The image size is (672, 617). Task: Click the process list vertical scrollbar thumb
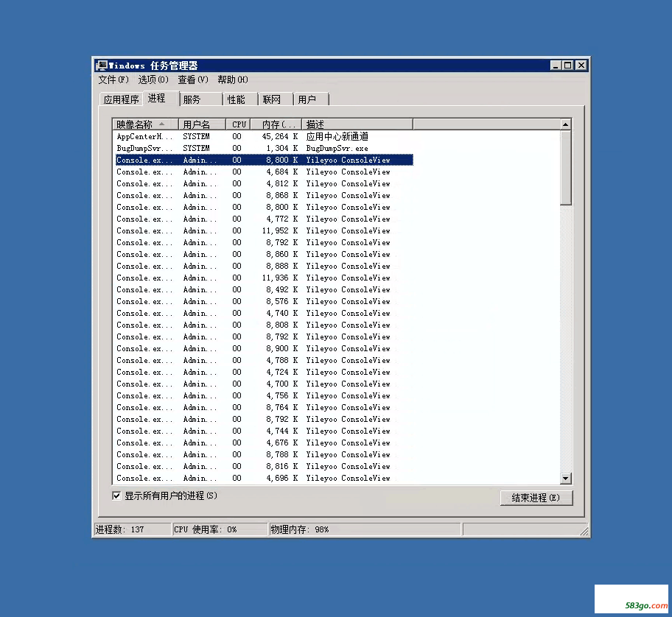point(566,168)
